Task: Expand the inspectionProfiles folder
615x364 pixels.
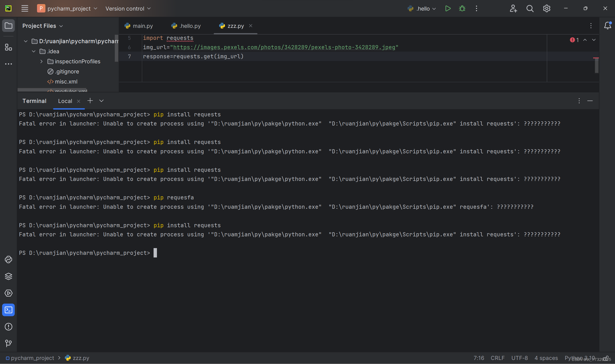Action: coord(42,61)
